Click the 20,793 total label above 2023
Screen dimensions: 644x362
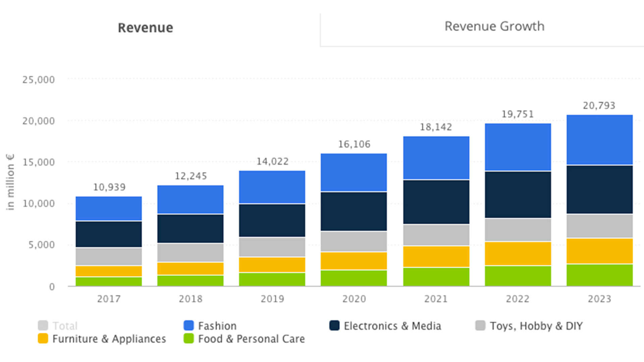coord(599,106)
